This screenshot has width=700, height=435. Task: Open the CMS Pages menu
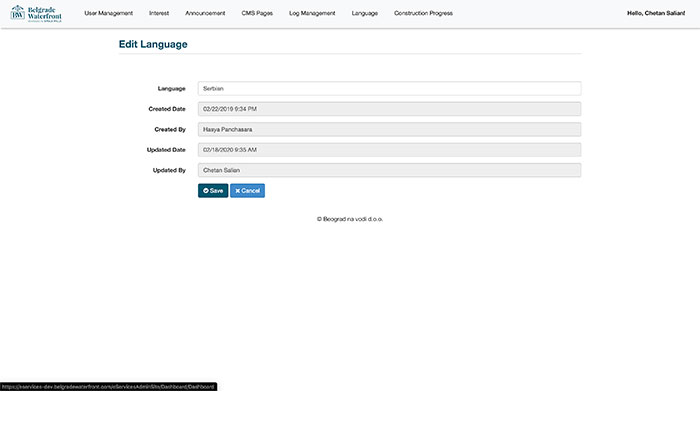pos(257,13)
